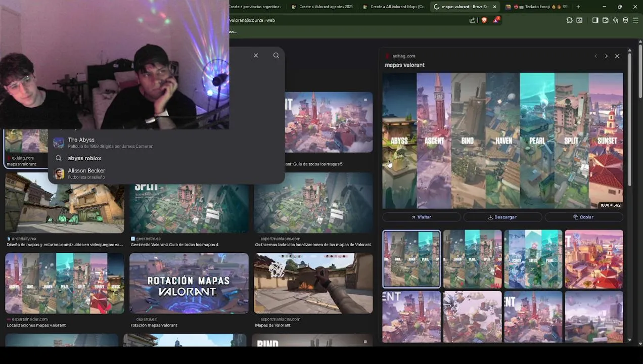The image size is (643, 364).
Task: Switch to Teclado Emoji tab
Action: 537,7
